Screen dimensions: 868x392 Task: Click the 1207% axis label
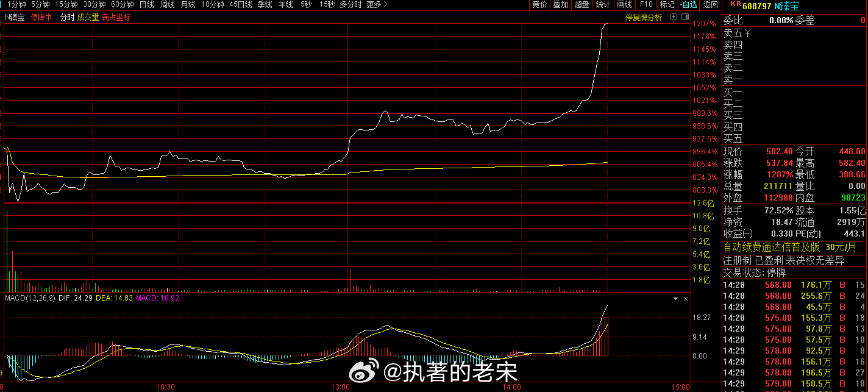(x=704, y=24)
